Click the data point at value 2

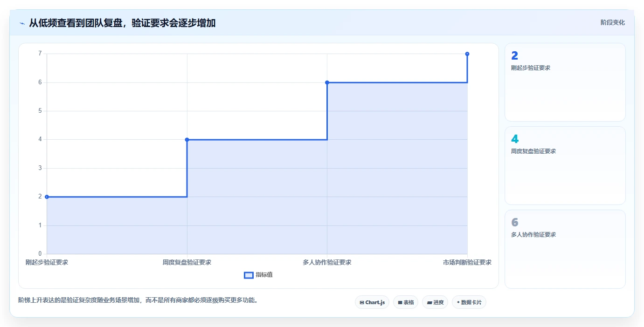(x=47, y=197)
